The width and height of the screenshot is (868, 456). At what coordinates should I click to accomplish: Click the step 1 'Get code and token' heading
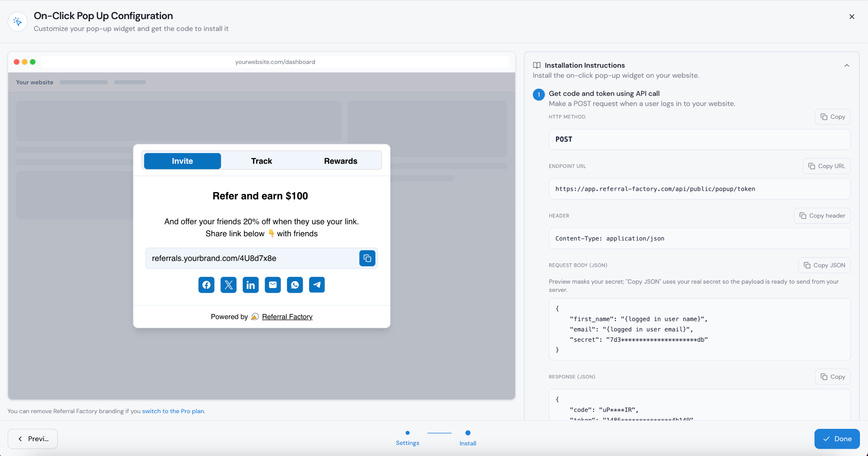pos(604,94)
